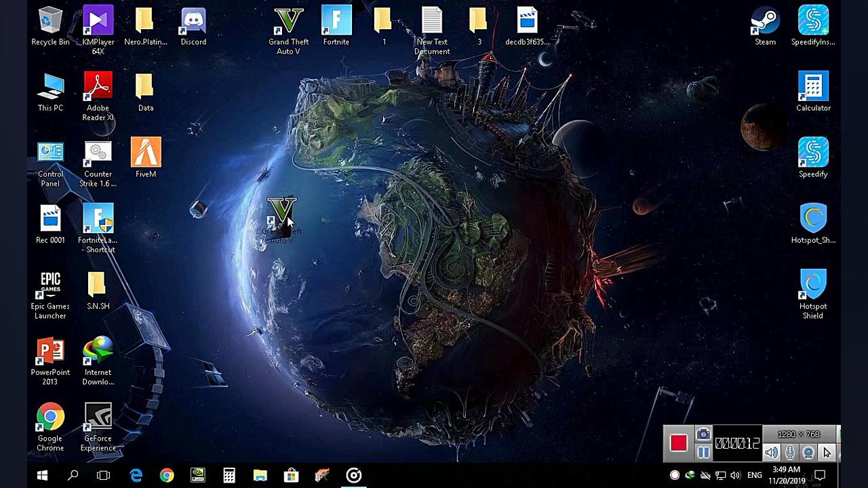Open Microsoft Store from the taskbar
The width and height of the screenshot is (868, 488).
coord(291,476)
